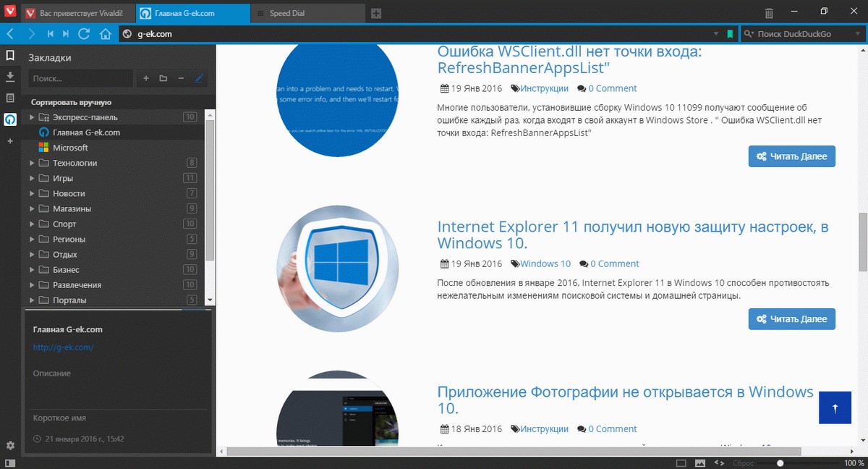The image size is (868, 469).
Task: Switch to Главная G-ek.com tab
Action: click(x=192, y=13)
